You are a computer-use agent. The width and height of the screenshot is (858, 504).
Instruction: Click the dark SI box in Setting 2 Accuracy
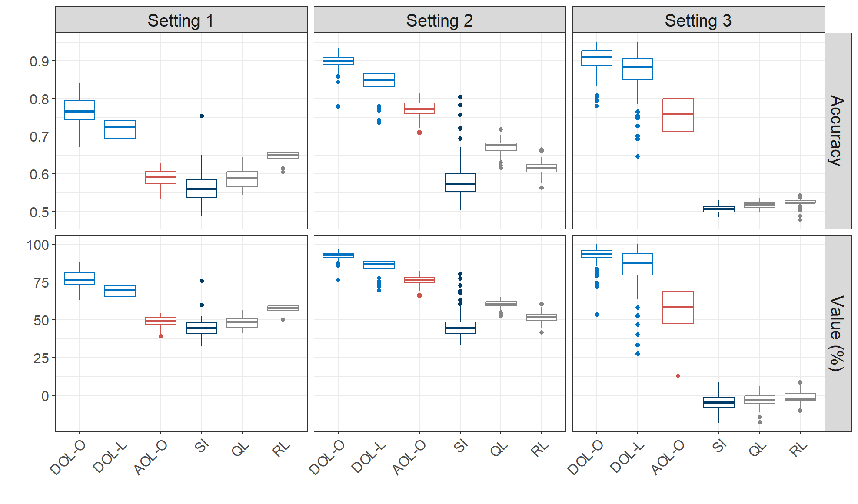click(x=460, y=182)
